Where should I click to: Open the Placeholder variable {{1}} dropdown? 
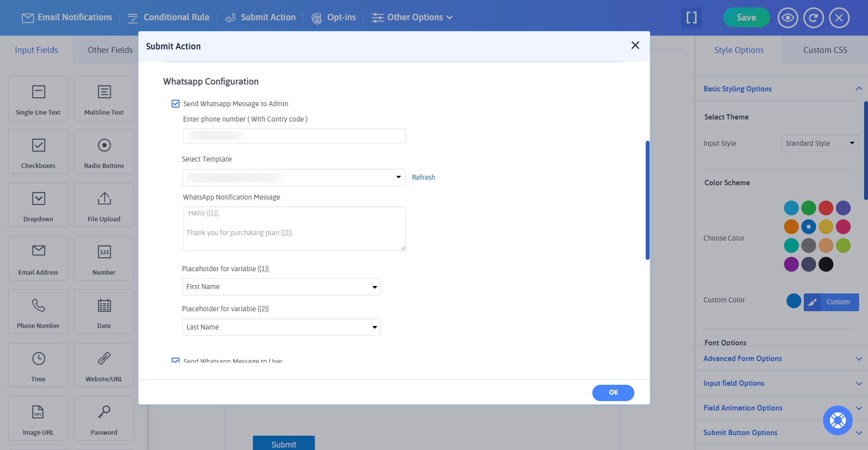(x=281, y=286)
